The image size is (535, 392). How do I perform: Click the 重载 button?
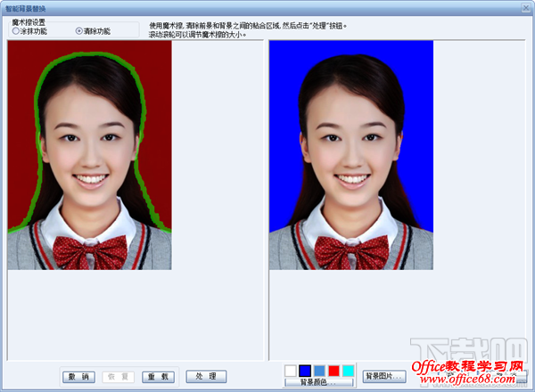158,377
